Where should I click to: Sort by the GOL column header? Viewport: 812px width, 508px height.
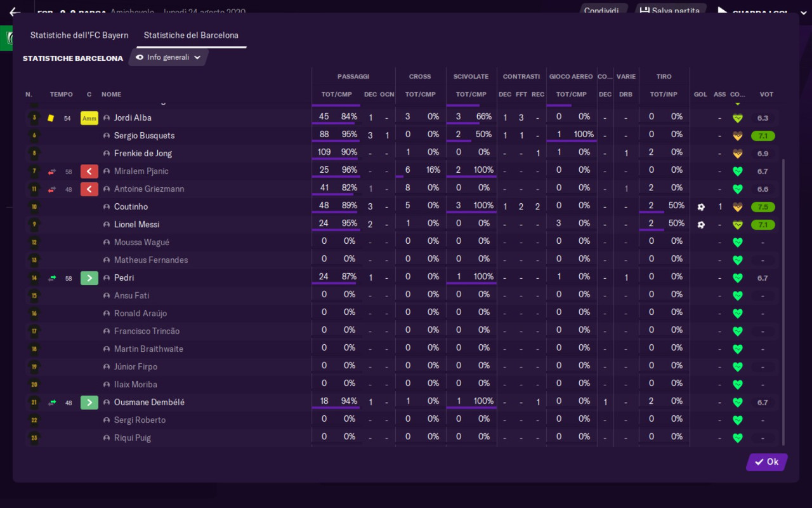click(700, 95)
